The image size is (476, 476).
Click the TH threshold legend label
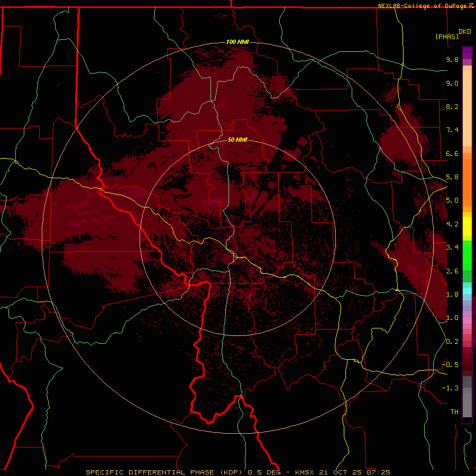click(x=454, y=412)
